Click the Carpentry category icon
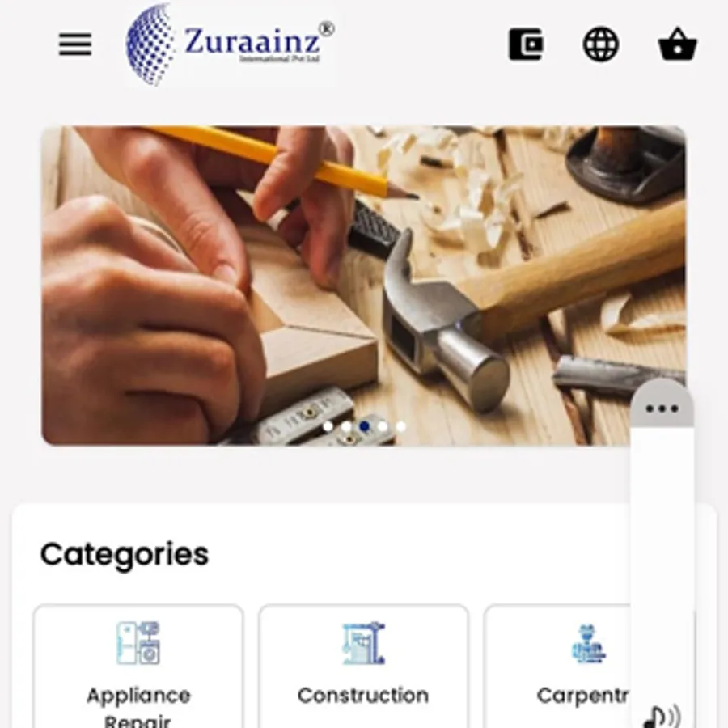The width and height of the screenshot is (728, 728). coord(588,644)
